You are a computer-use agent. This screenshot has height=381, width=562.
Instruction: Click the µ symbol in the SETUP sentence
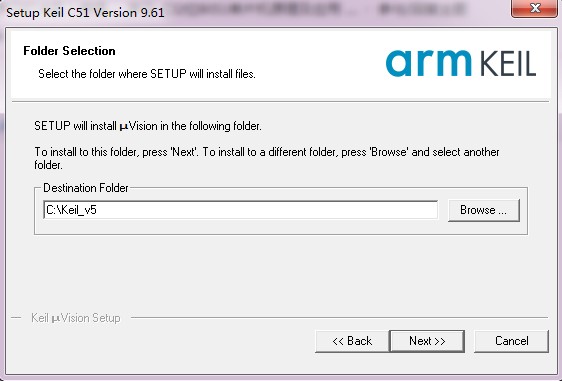(124, 127)
